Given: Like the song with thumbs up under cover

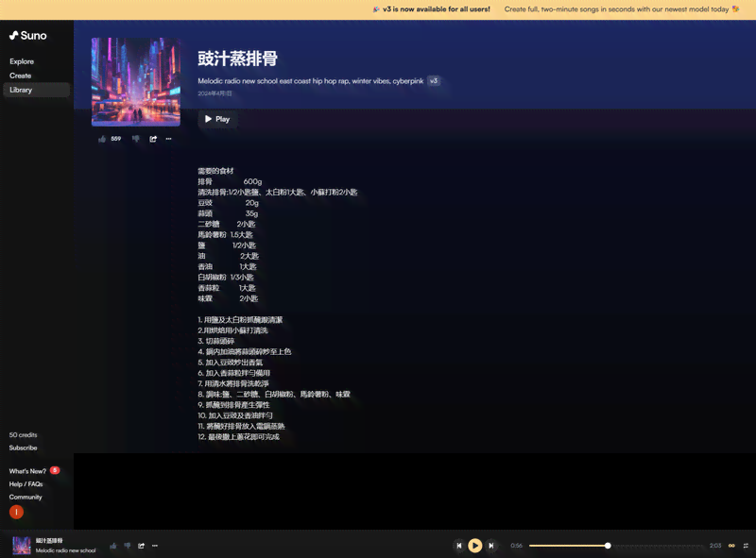Looking at the screenshot, I should click(102, 139).
